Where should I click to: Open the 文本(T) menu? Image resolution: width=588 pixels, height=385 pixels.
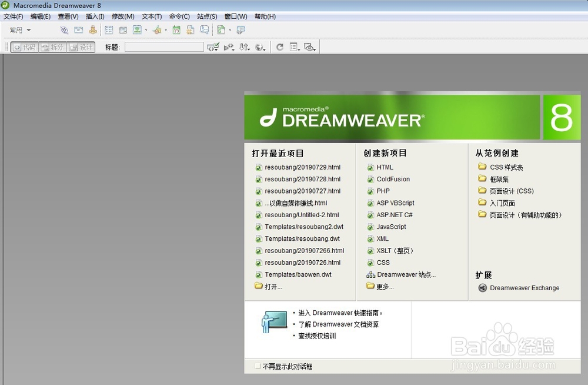pyautogui.click(x=152, y=16)
